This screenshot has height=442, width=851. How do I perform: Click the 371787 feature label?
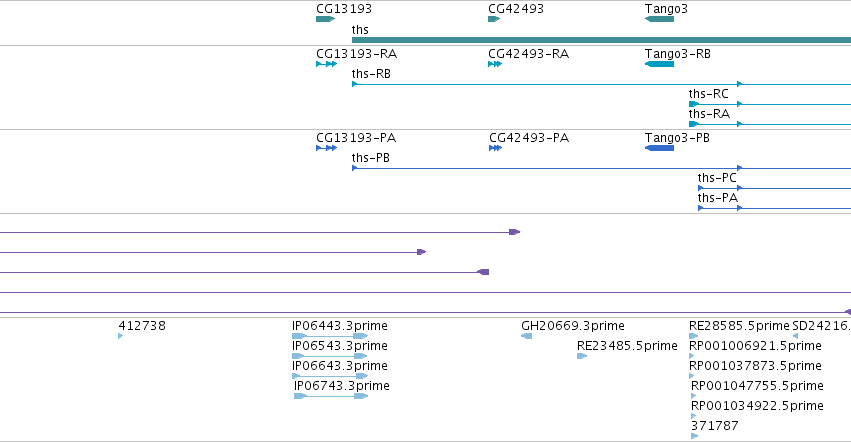pos(715,426)
